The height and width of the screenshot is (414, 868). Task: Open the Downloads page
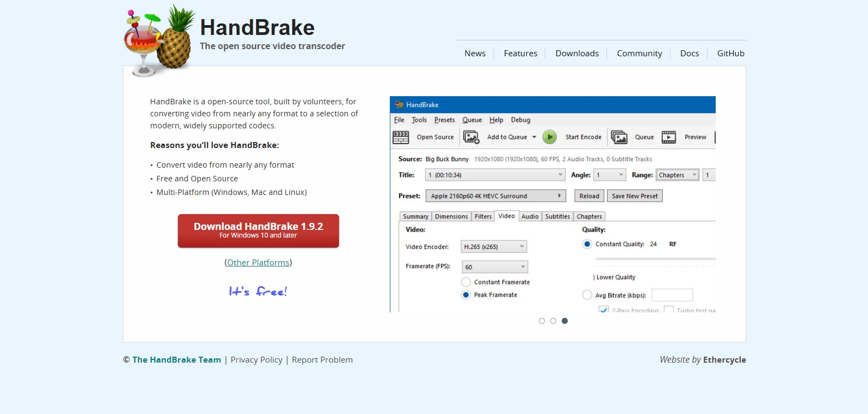(577, 54)
